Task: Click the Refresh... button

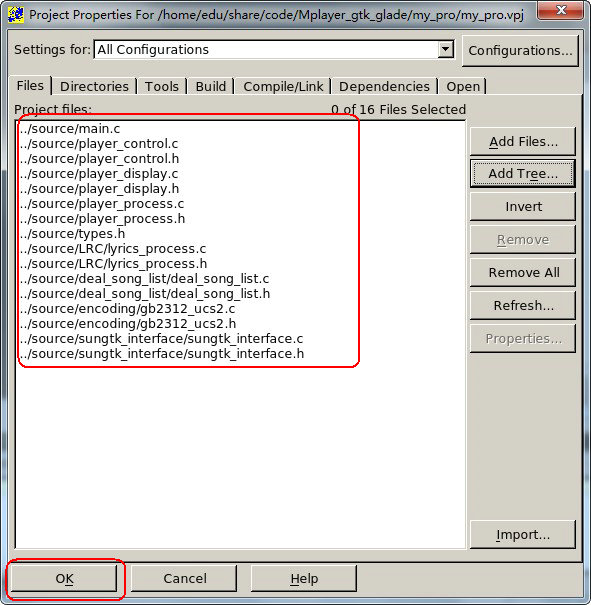Action: point(523,305)
